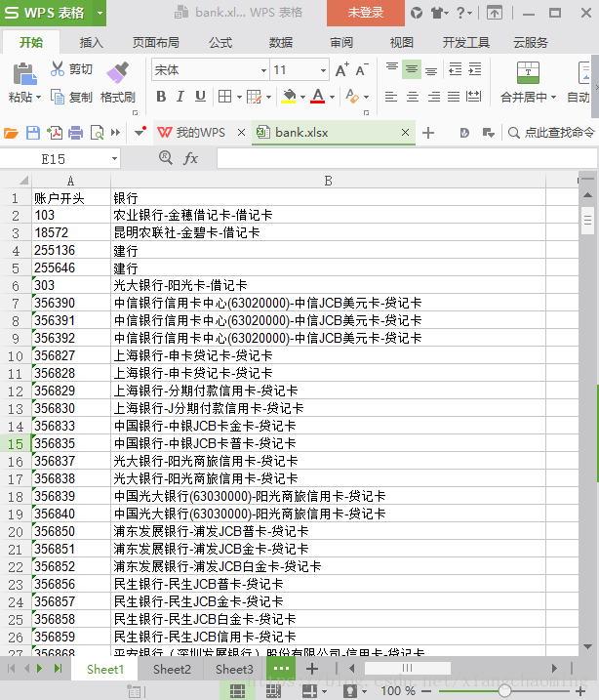Viewport: 599px width, 700px height.
Task: Close the bank.xlsx document tab
Action: 405,133
